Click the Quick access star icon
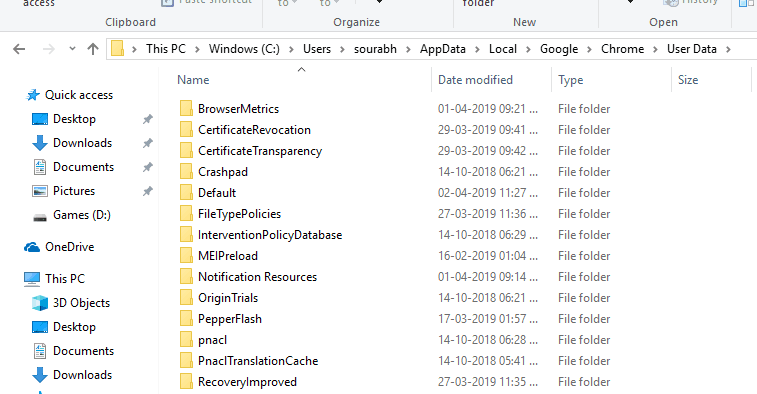Viewport: 757px width, 394px height. pyautogui.click(x=33, y=95)
